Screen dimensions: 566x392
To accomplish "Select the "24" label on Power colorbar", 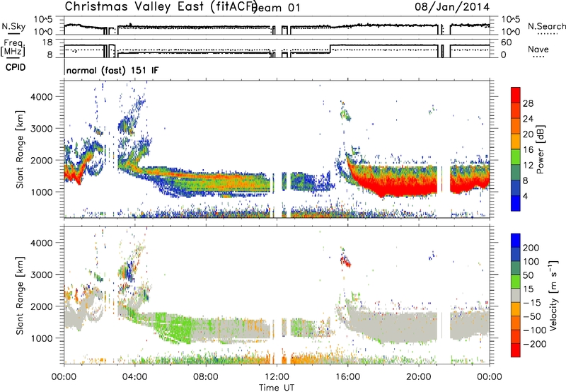I will click(528, 119).
